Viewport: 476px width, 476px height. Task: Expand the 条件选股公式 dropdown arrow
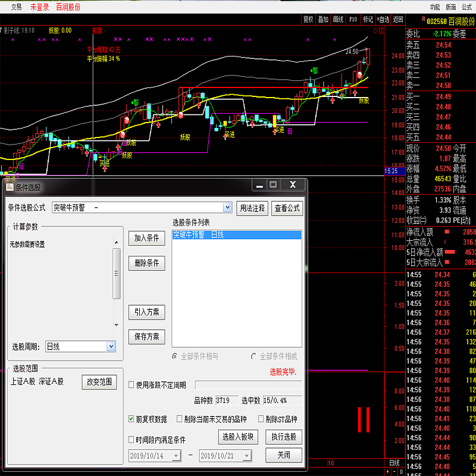point(227,208)
